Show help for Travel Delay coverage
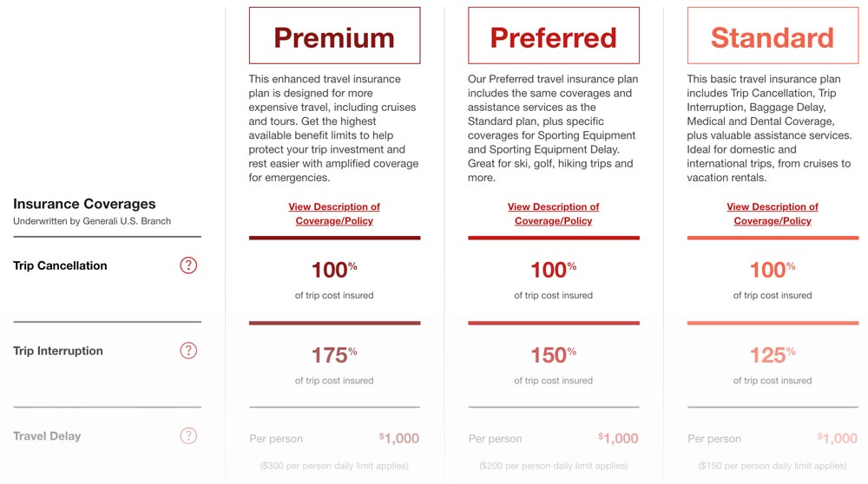 click(x=188, y=436)
